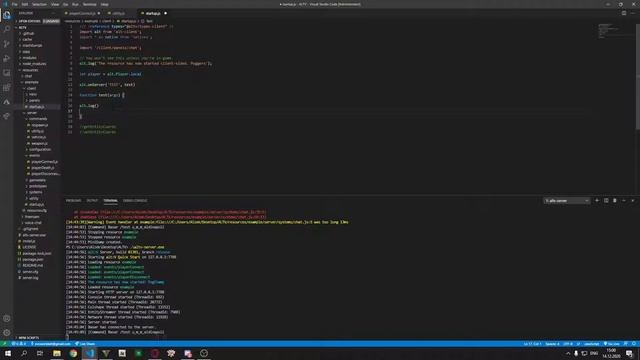
Task: Maximize the terminal panel with chevron icon
Action: click(x=624, y=200)
